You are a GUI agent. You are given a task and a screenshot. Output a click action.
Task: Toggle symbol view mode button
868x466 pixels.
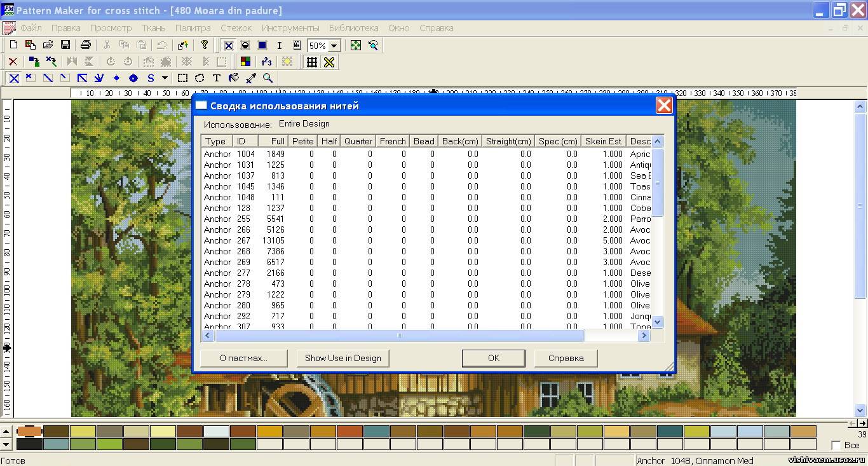(x=245, y=45)
